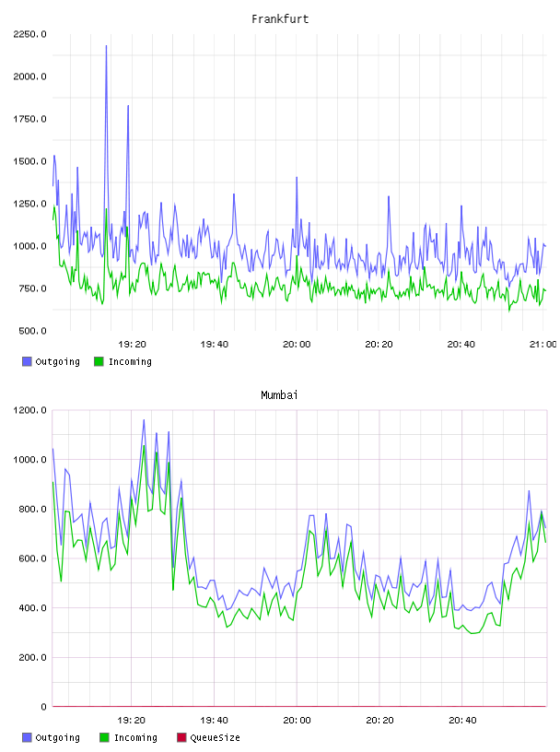Screen dimensions: 560x752
Task: Click the 600.0 y-axis label on Mumbai chart
Action: pos(32,558)
